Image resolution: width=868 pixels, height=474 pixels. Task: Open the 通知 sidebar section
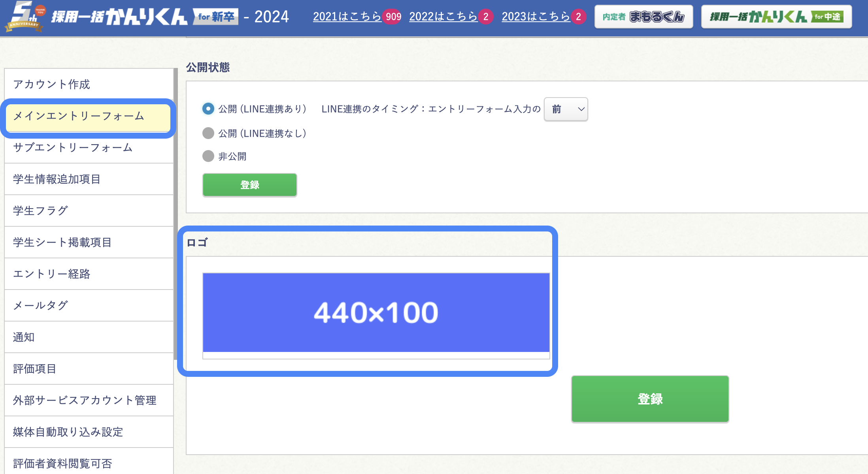(x=24, y=337)
